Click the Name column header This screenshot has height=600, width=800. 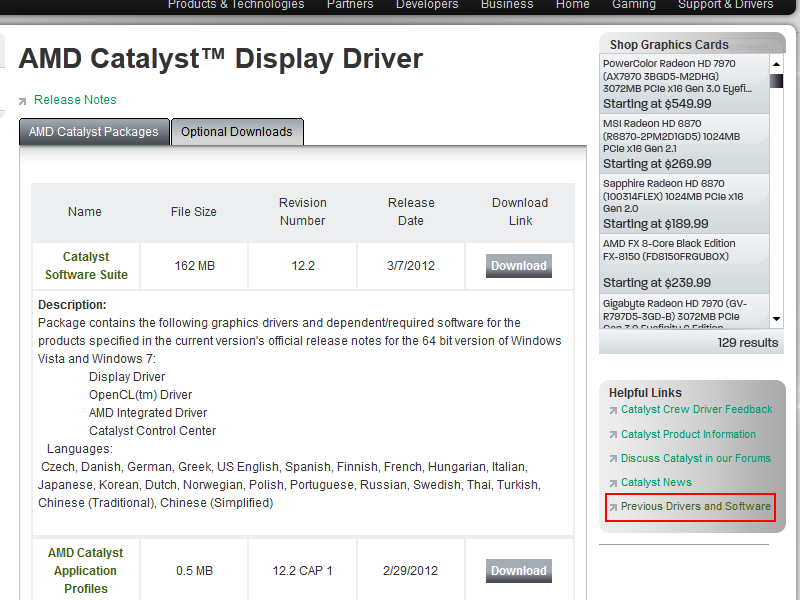(85, 212)
